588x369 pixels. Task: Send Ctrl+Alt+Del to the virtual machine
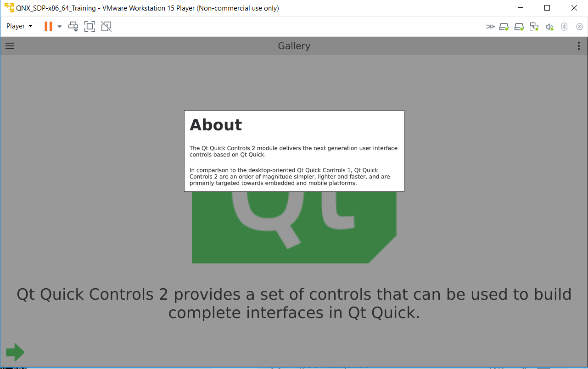pyautogui.click(x=73, y=26)
